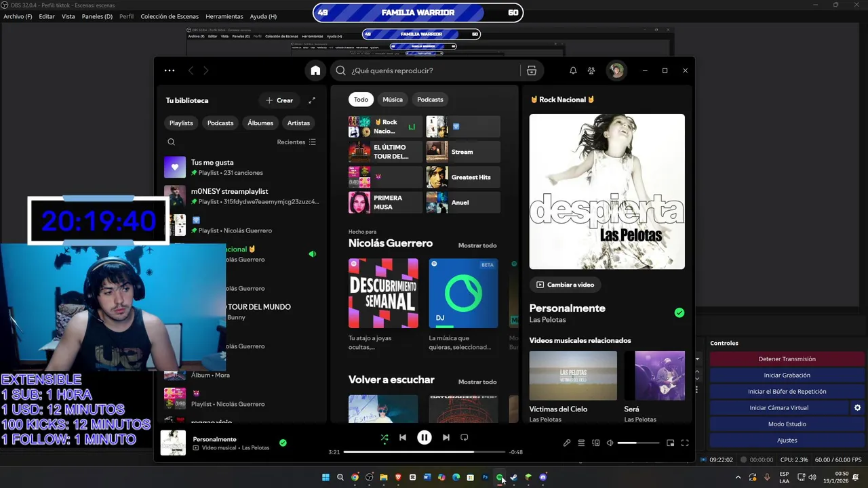Image resolution: width=868 pixels, height=488 pixels.
Task: Open Vista menu in OBS
Action: (x=68, y=16)
